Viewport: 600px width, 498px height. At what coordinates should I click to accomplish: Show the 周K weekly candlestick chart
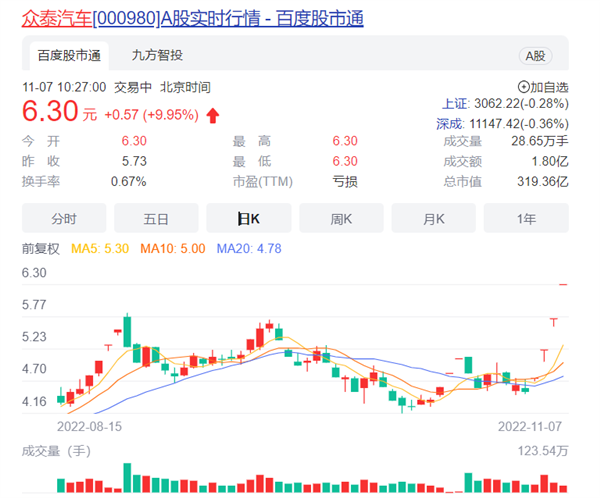click(341, 218)
